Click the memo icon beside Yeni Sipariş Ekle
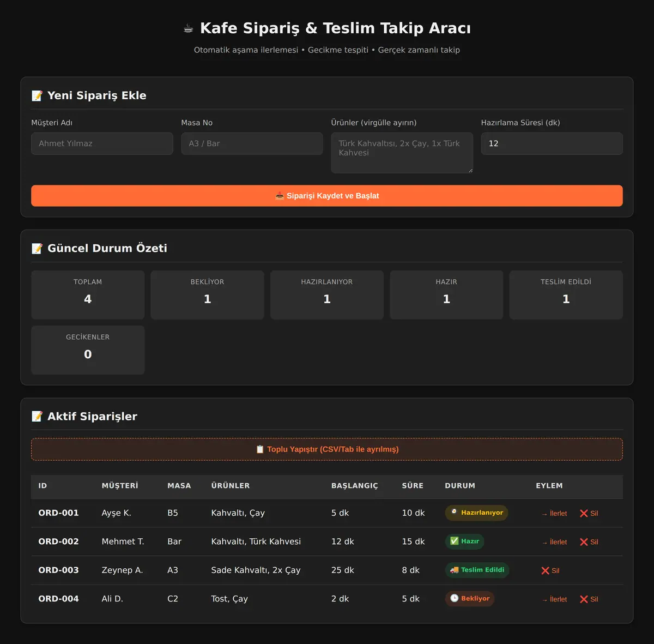Screen dimensions: 654x644 coord(37,96)
